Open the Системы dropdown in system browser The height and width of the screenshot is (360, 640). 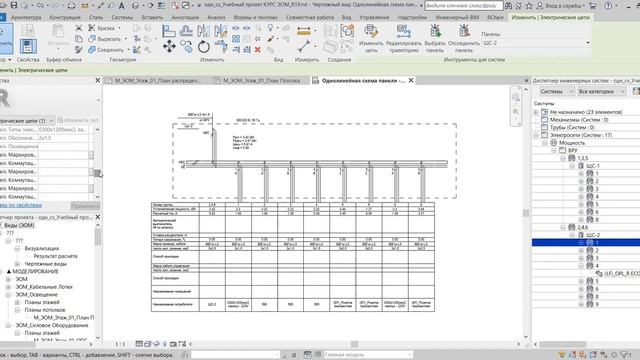[557, 91]
